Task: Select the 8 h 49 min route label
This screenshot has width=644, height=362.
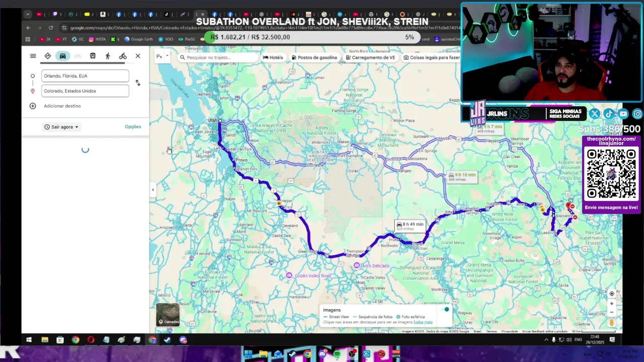Action: pyautogui.click(x=410, y=226)
